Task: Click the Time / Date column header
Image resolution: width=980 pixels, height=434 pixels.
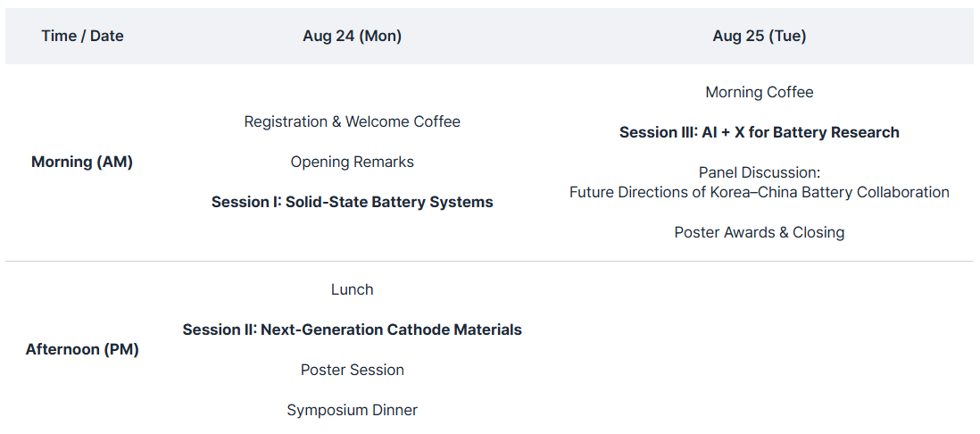Action: [82, 37]
